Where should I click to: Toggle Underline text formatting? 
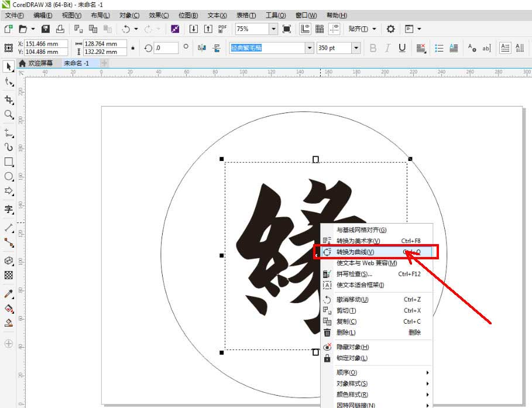tap(402, 48)
